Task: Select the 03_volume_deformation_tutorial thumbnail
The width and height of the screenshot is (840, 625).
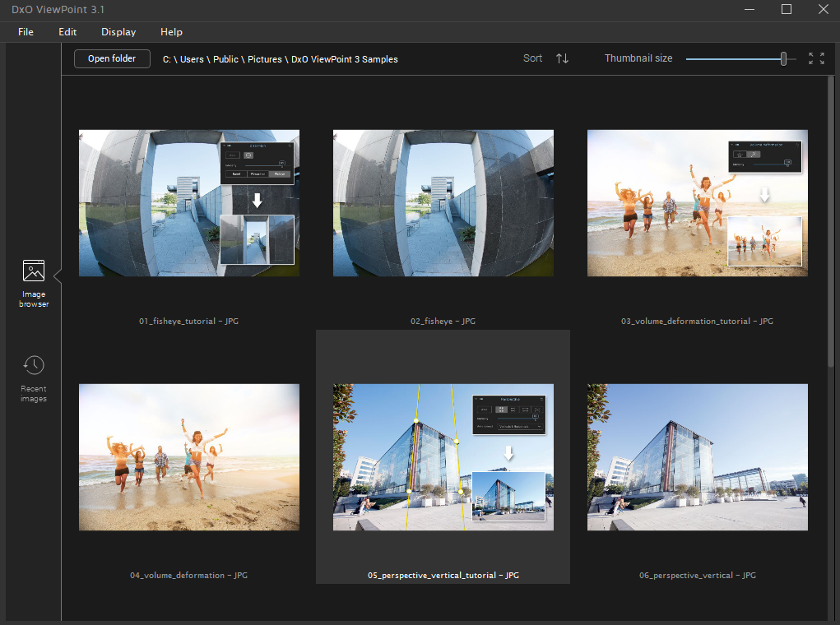Action: tap(697, 203)
